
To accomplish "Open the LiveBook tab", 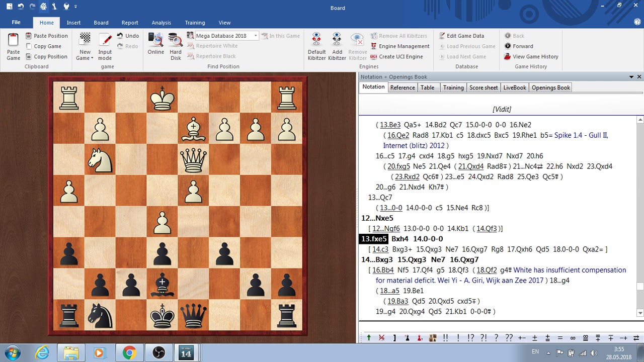I will click(x=515, y=87).
